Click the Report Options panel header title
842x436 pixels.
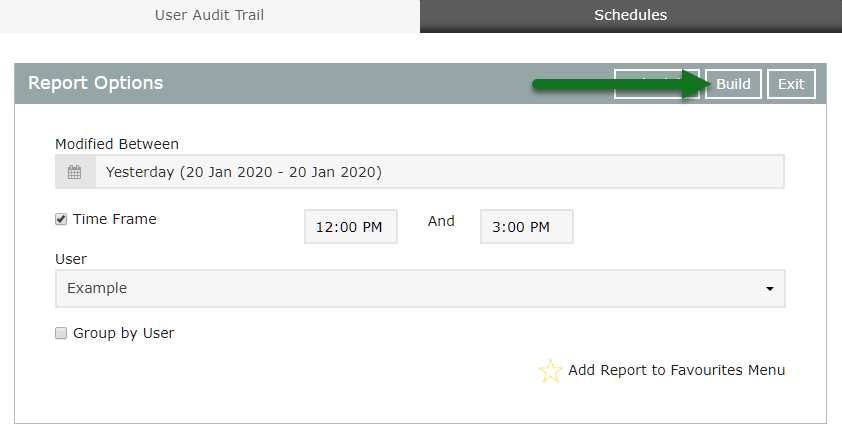pyautogui.click(x=95, y=83)
